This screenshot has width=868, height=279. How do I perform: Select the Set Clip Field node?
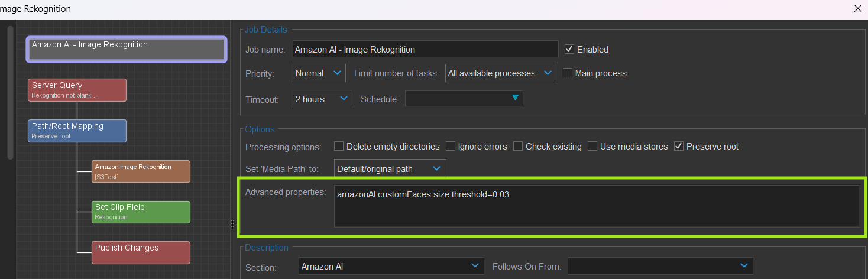click(x=141, y=212)
